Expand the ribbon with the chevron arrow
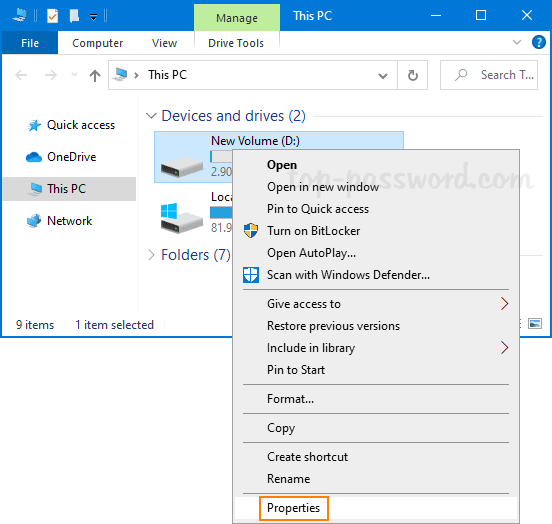This screenshot has height=524, width=552. click(516, 42)
